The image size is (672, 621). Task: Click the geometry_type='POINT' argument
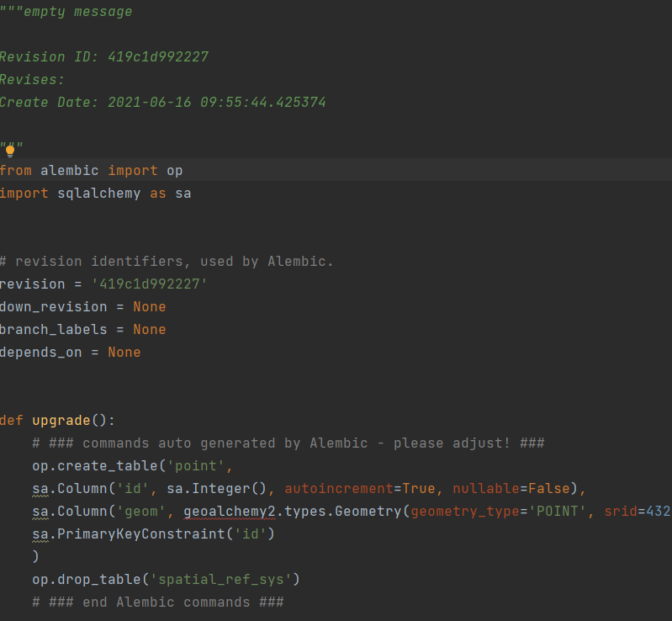499,512
